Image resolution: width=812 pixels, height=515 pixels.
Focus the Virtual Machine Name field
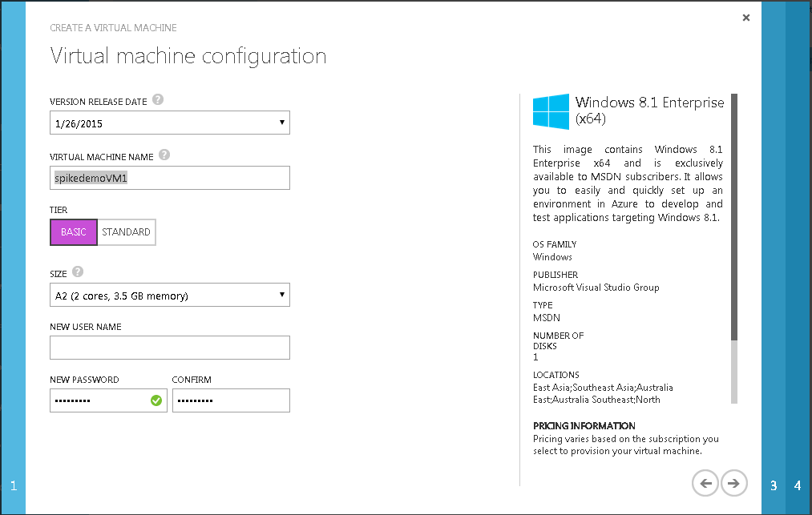click(x=170, y=178)
